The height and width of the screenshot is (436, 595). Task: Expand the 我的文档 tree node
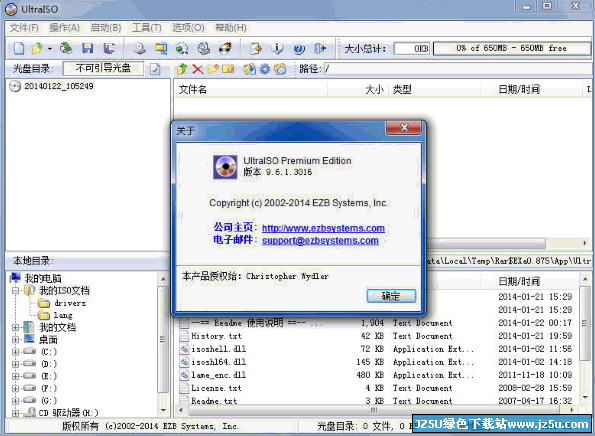click(15, 327)
